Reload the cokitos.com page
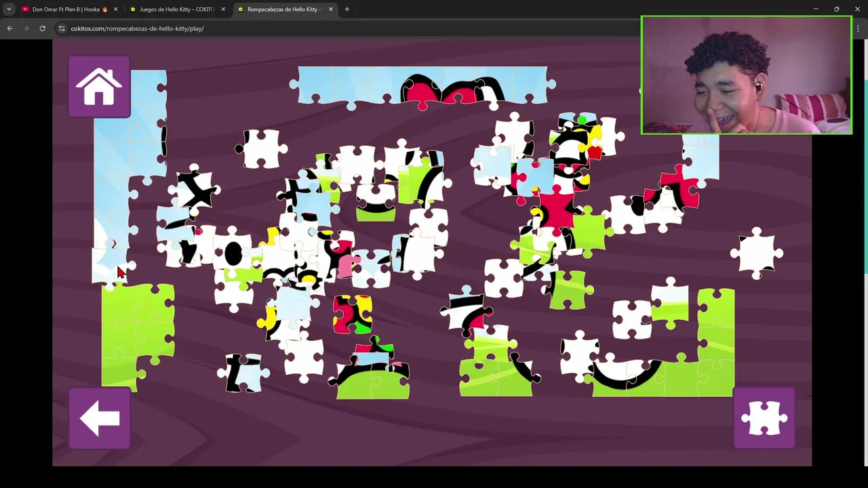 42,28
